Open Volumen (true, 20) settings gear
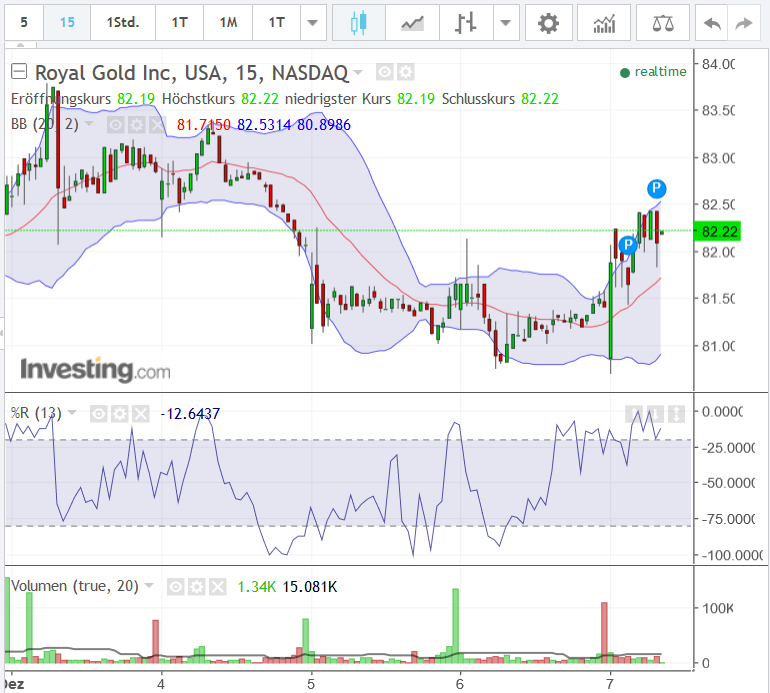 point(196,586)
